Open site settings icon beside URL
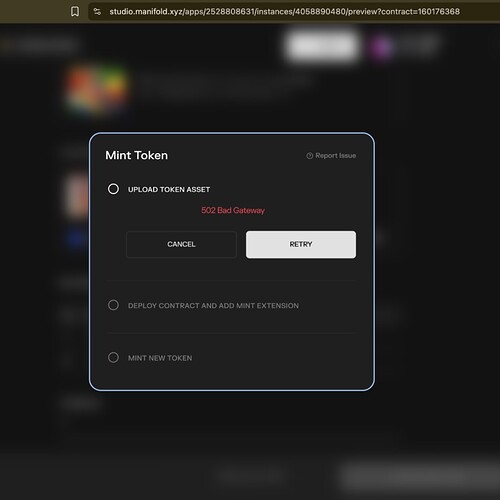 point(97,12)
